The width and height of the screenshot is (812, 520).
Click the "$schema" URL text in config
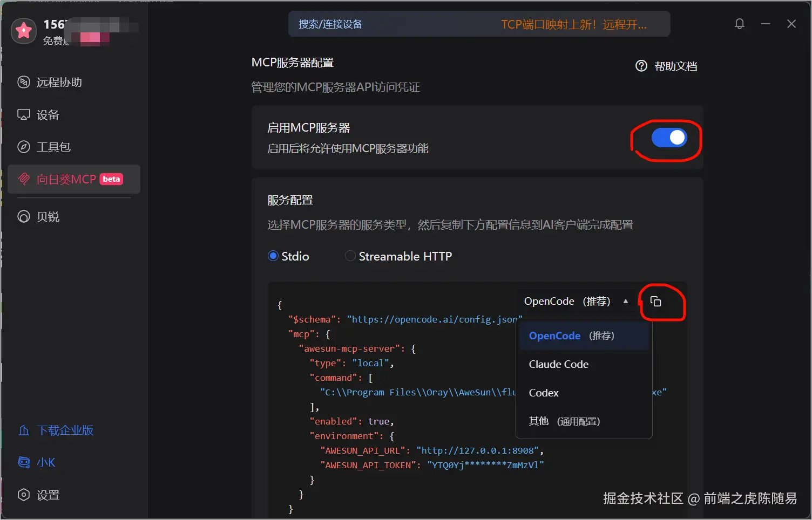click(434, 319)
